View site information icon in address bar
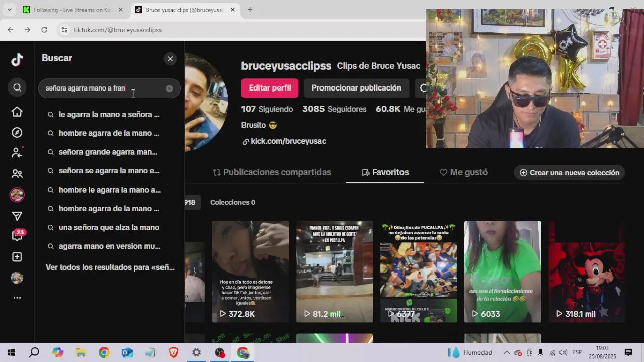Viewport: 644px width, 362px height. [64, 30]
